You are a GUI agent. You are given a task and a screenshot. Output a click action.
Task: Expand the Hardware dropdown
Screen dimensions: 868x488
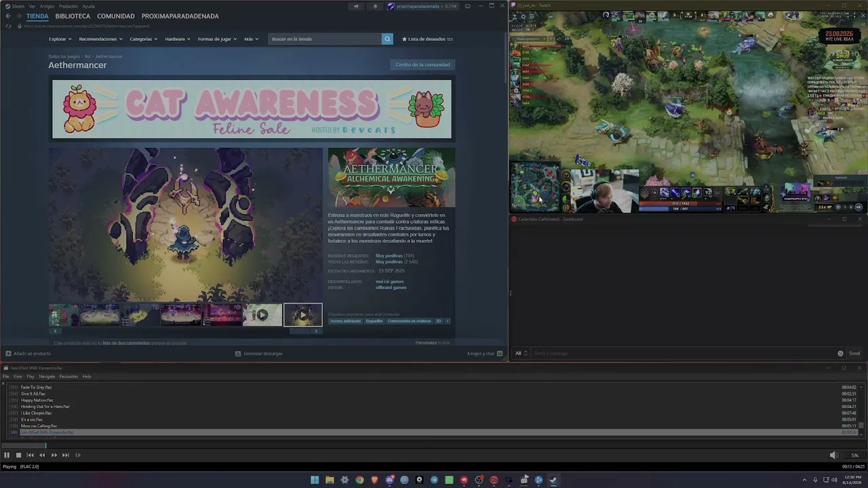(x=178, y=39)
